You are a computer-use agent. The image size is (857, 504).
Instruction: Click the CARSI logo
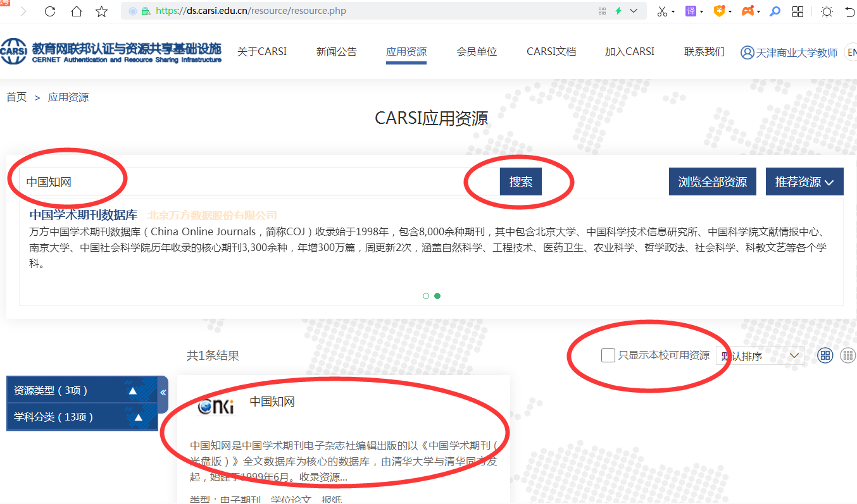click(111, 52)
